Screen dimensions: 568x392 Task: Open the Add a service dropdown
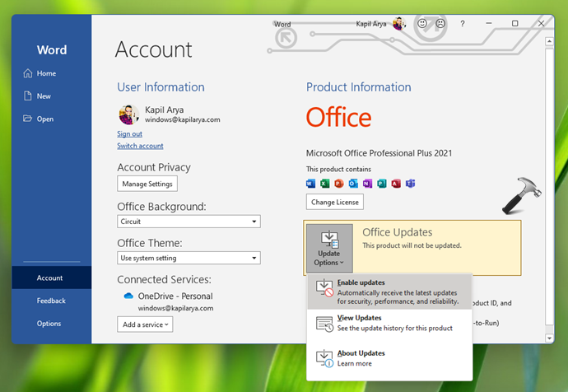point(145,324)
